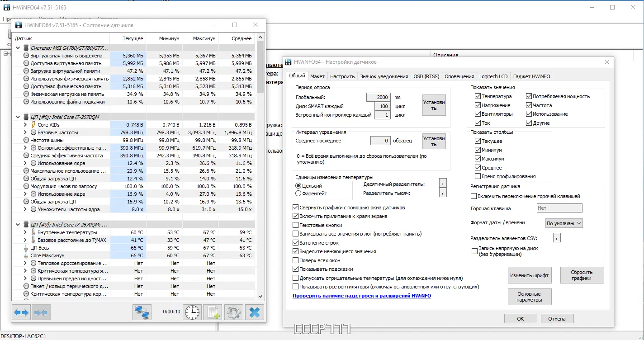Toggle Включить переключение горячей клавишей checkbox
This screenshot has width=644, height=340.
474,196
